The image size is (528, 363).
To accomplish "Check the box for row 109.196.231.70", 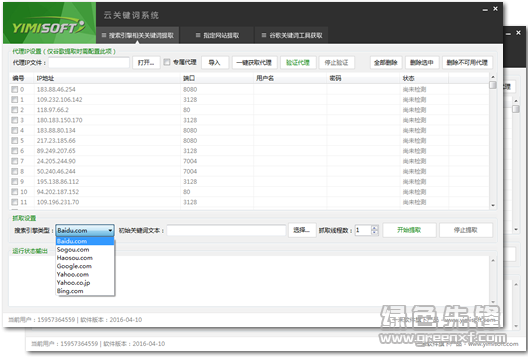I will coord(14,202).
